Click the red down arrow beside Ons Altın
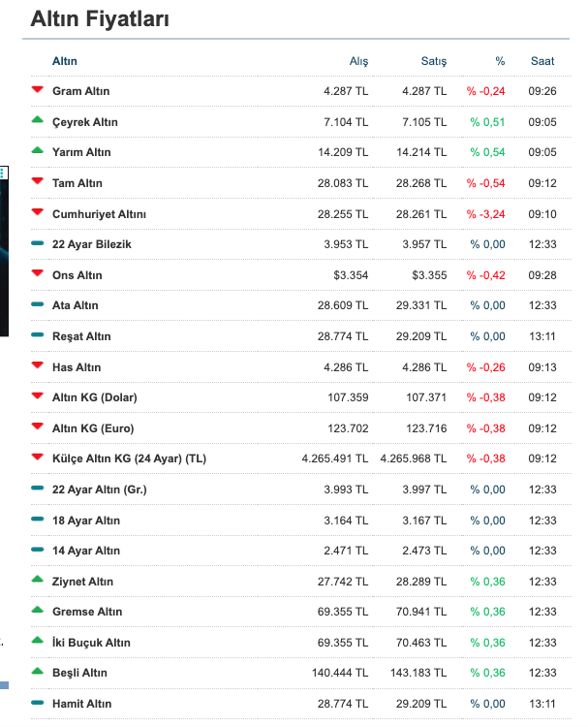 pyautogui.click(x=37, y=274)
